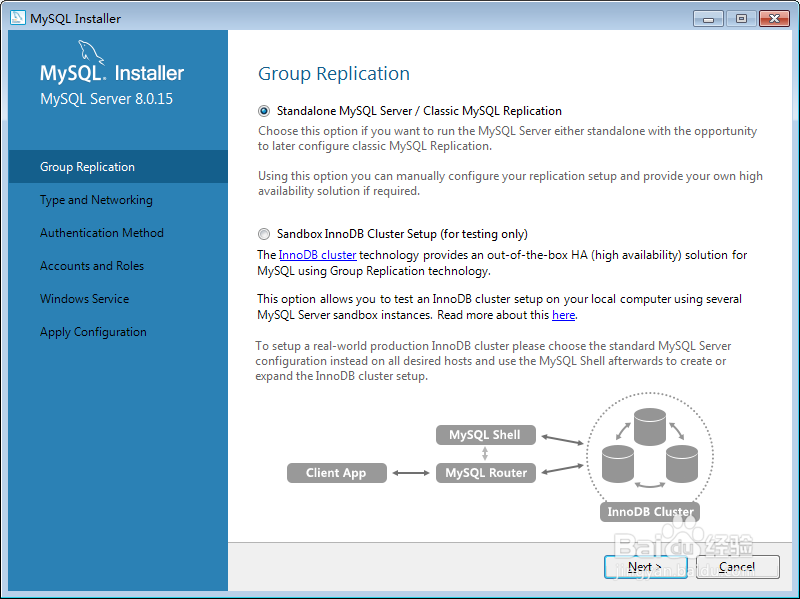The image size is (800, 599).
Task: Select Apply Configuration step
Action: point(118,332)
